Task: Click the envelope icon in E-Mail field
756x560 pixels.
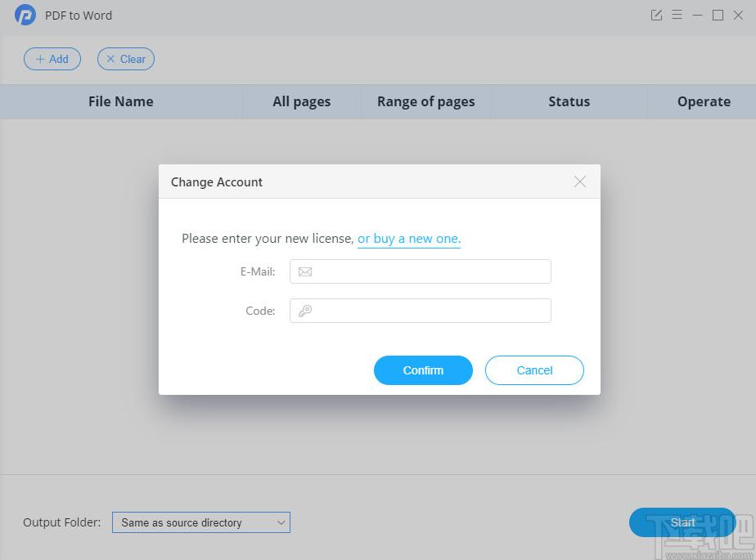Action: tap(305, 271)
